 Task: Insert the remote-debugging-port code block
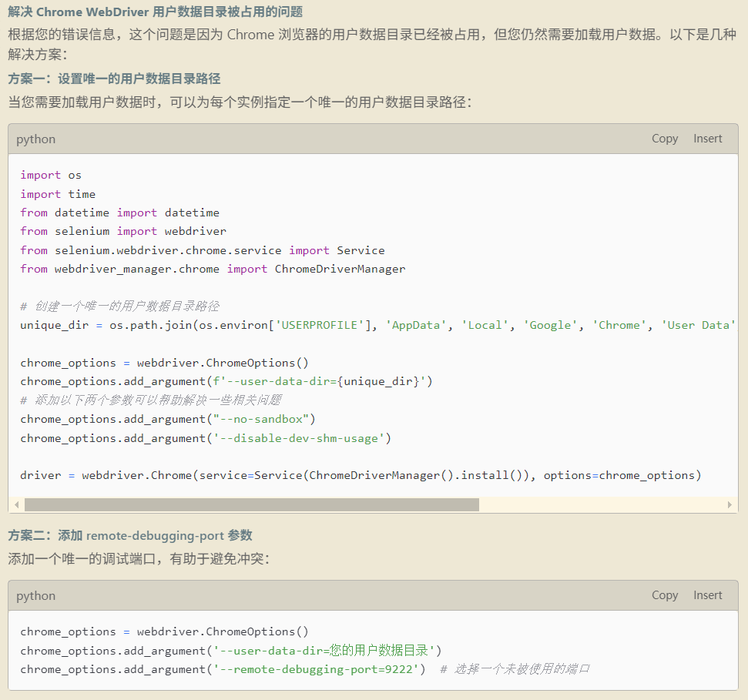(707, 595)
